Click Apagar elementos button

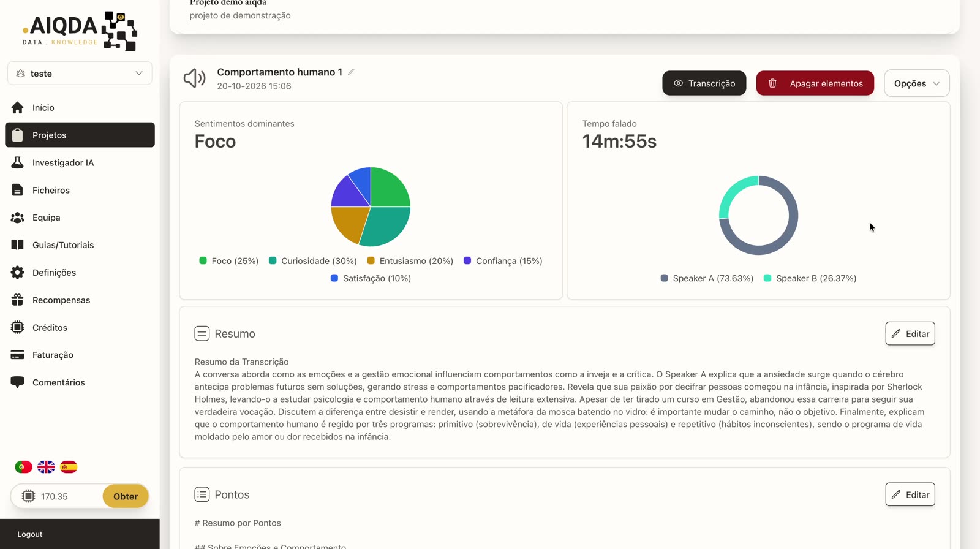tap(815, 83)
